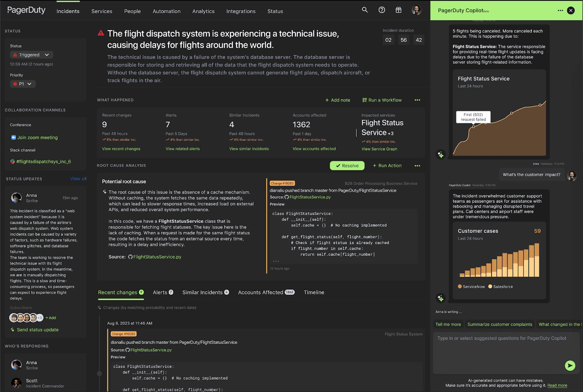583x392 pixels.
Task: Click the sparkle icon by Send status update
Action: pyautogui.click(x=12, y=330)
